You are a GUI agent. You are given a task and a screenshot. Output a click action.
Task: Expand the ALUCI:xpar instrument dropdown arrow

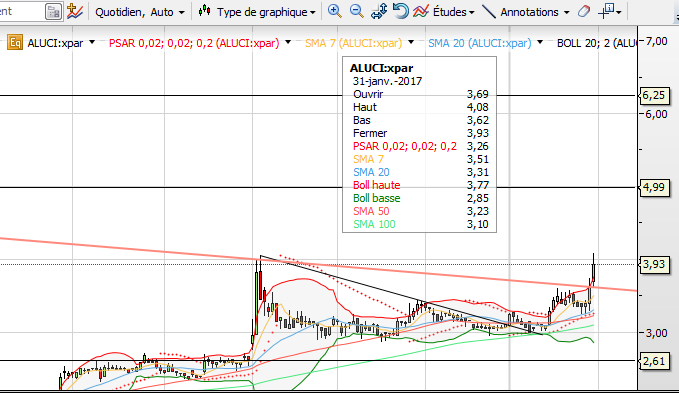point(92,42)
